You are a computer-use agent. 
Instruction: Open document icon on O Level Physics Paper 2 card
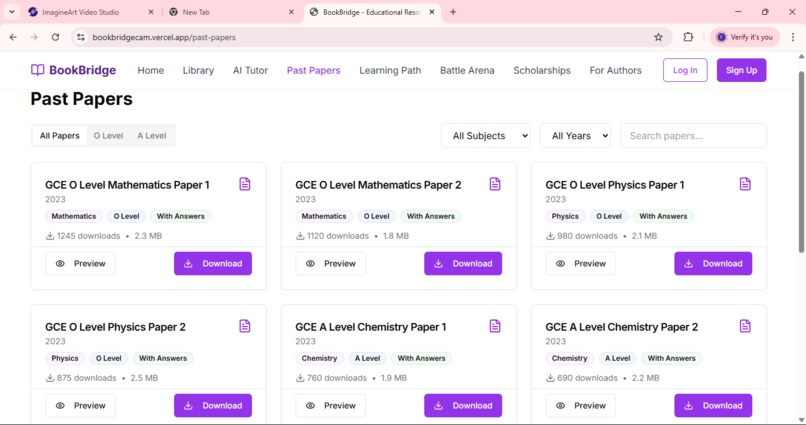pyautogui.click(x=245, y=326)
